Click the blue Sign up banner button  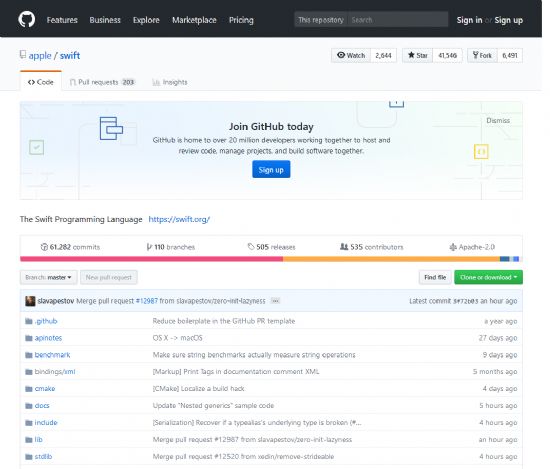(271, 169)
